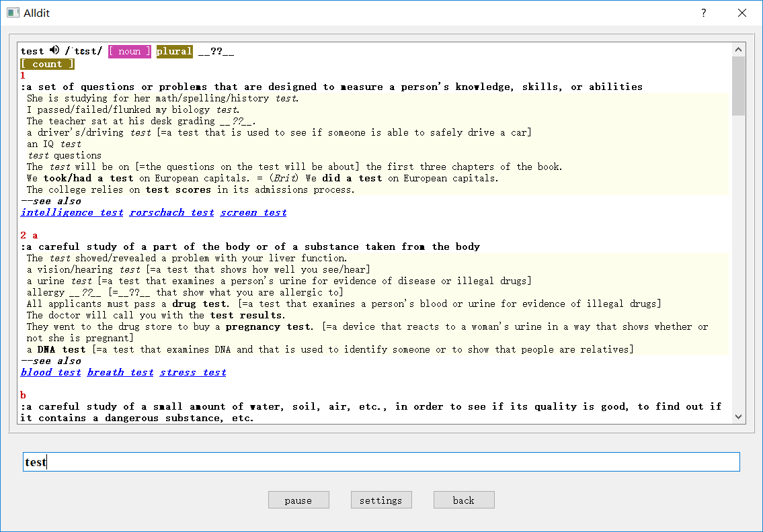This screenshot has height=532, width=763.
Task: Click the scrollbar down arrow
Action: tap(739, 416)
